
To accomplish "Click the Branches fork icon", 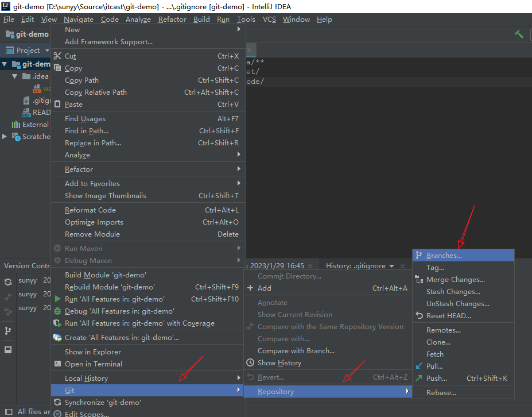I will (419, 256).
